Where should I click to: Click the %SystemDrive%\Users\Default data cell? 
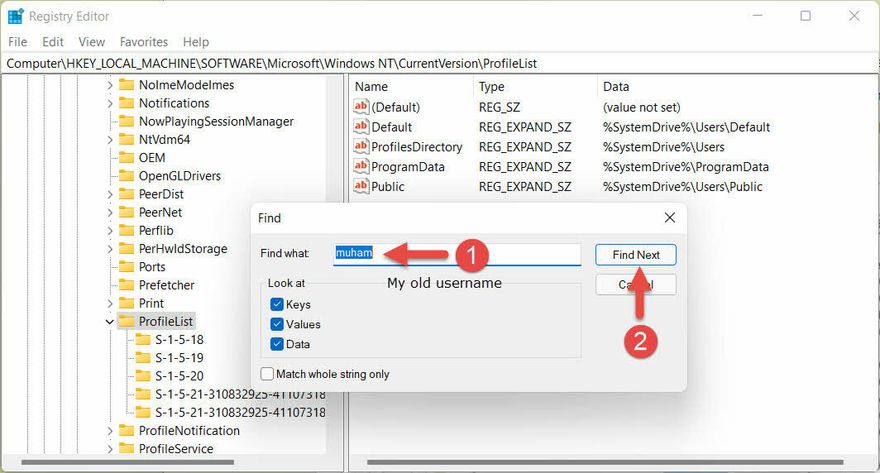click(x=686, y=127)
